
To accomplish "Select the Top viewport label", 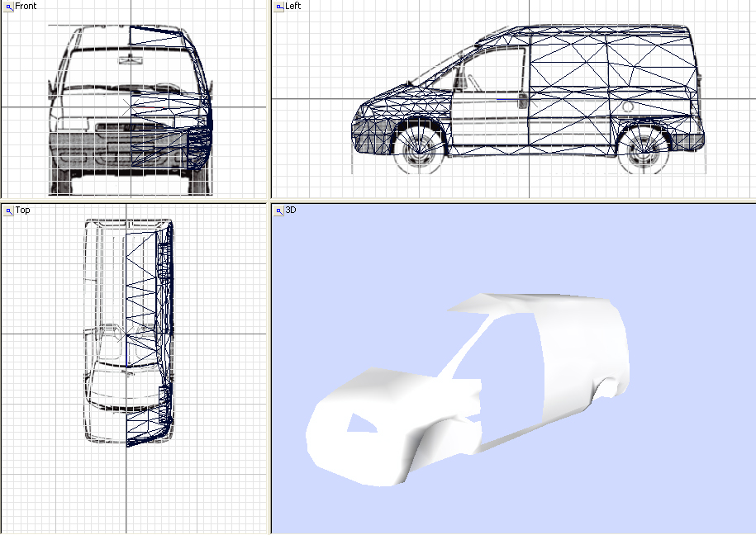I will [22, 210].
